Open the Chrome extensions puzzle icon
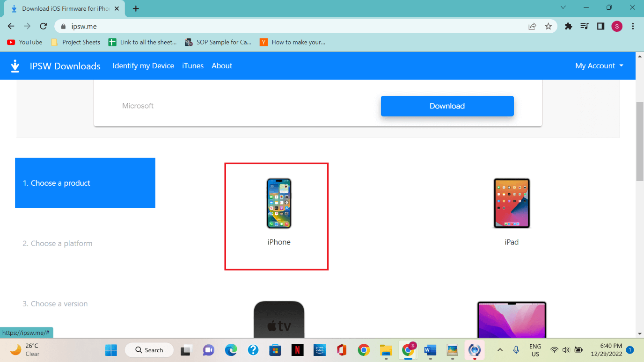 [x=568, y=26]
